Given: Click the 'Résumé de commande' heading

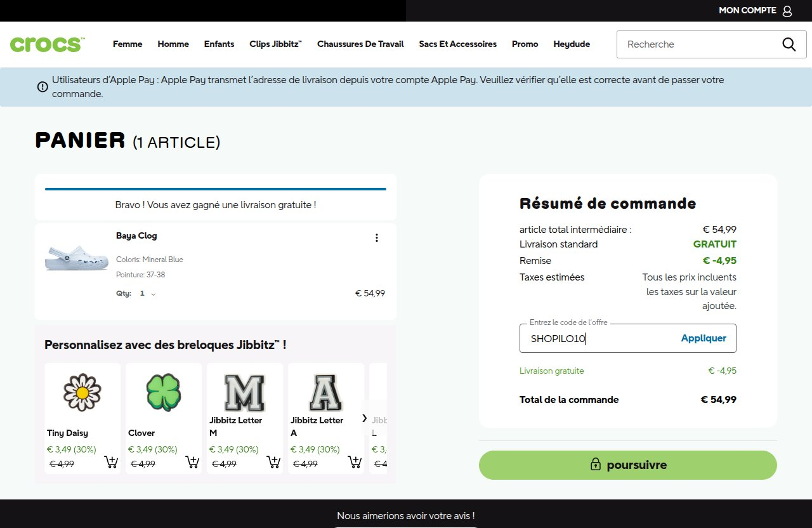Looking at the screenshot, I should pos(608,204).
